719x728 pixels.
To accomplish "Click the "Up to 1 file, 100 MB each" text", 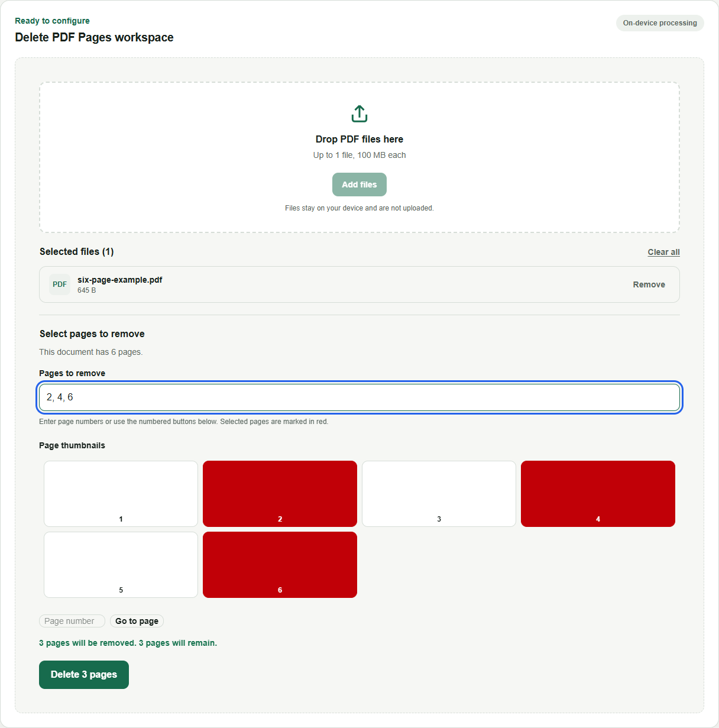I will (359, 155).
